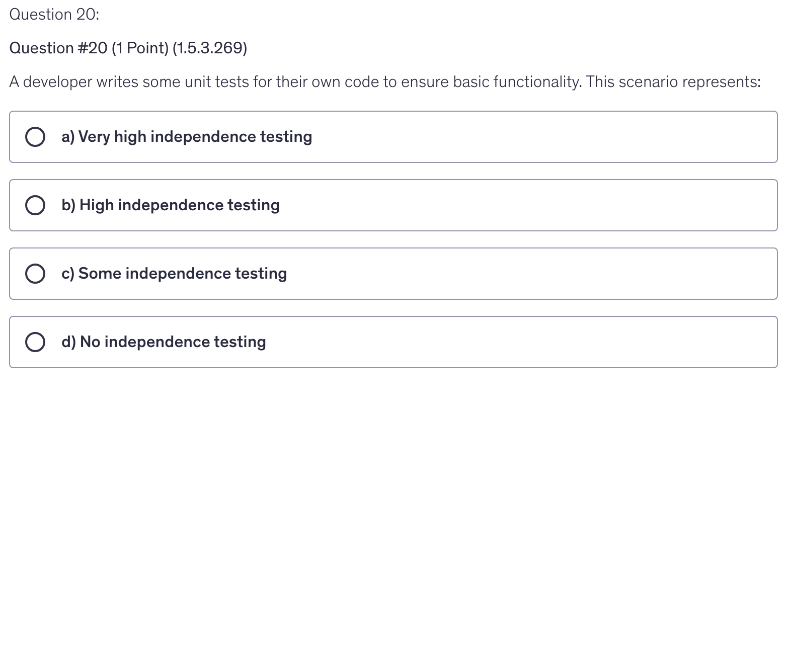
Task: Select the radio button for option a
Action: click(x=35, y=137)
